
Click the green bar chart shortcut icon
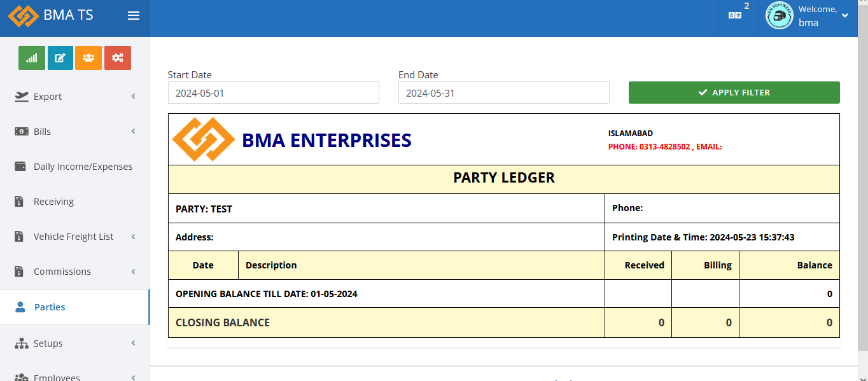click(32, 58)
